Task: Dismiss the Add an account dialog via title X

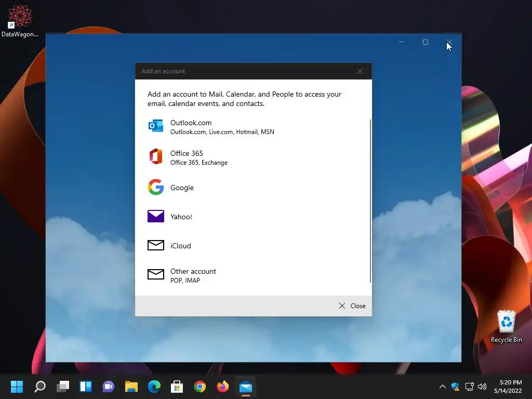Action: (360, 71)
